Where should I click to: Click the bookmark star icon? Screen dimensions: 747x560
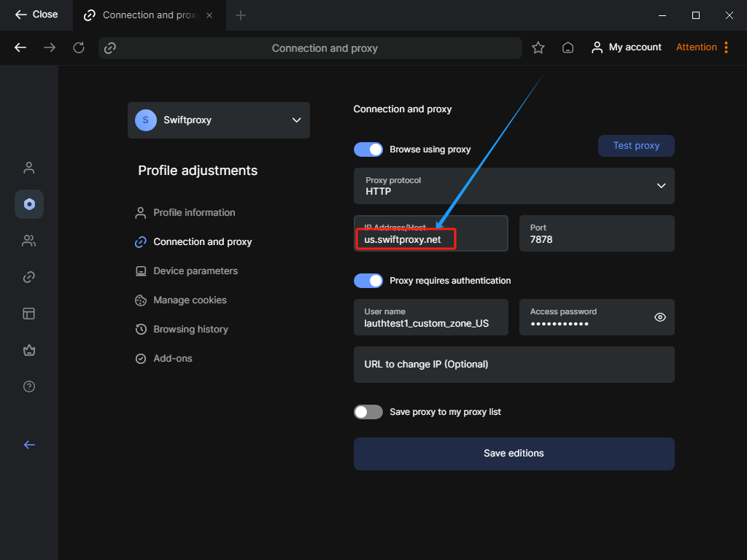538,47
